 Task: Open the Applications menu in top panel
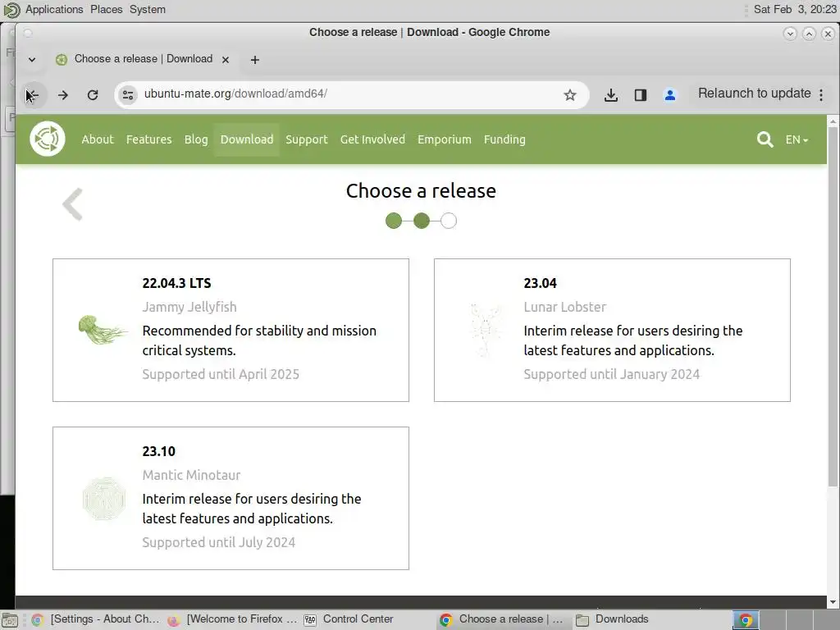click(54, 10)
